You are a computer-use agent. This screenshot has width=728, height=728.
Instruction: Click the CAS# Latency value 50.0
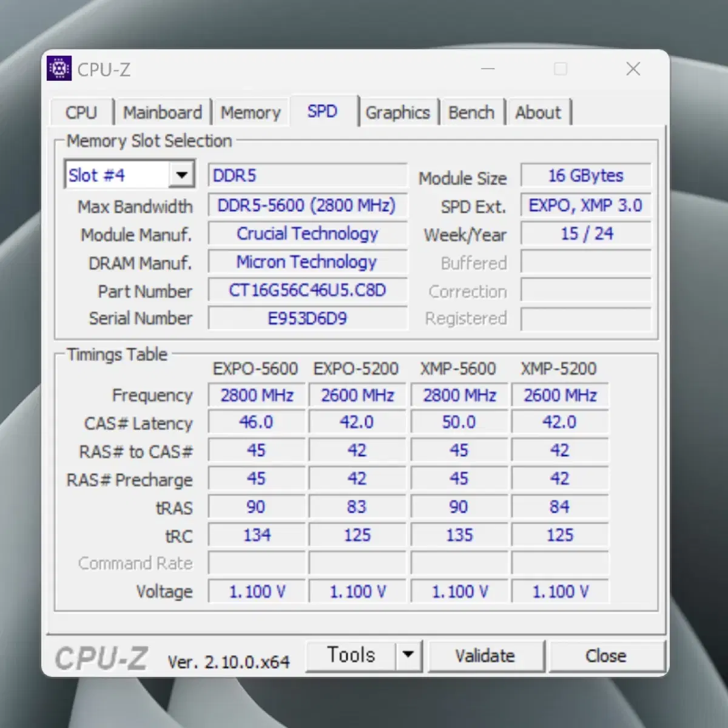(x=459, y=422)
